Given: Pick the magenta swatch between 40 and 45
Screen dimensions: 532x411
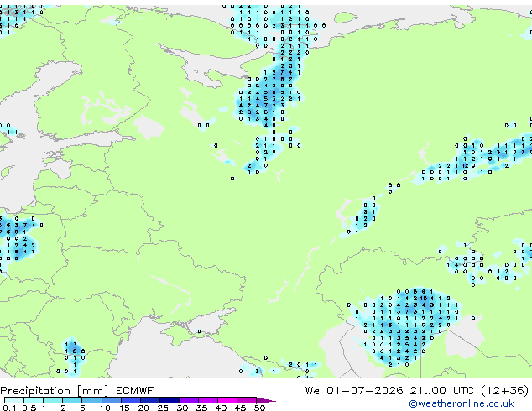Looking at the screenshot, I should tap(227, 400).
